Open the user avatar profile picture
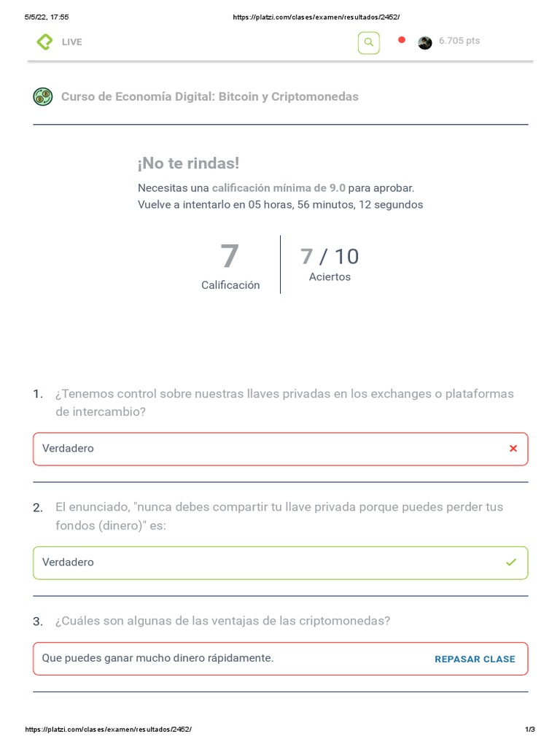This screenshot has height=747, width=560. pos(425,42)
